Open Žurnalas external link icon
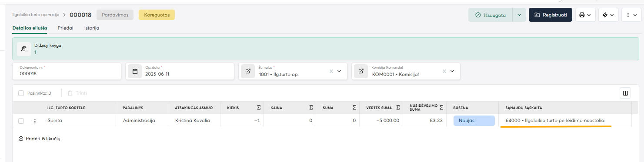The width and height of the screenshot is (644, 162). pos(248,71)
